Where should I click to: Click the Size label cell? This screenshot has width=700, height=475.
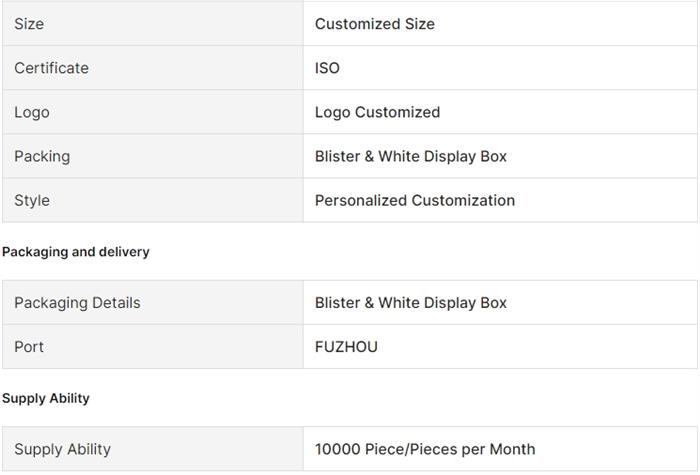point(29,24)
